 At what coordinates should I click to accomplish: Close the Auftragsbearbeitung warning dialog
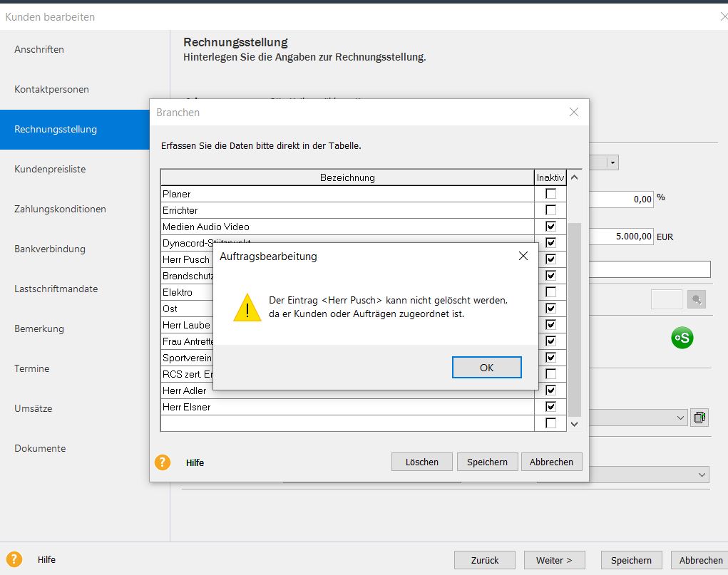tap(523, 257)
